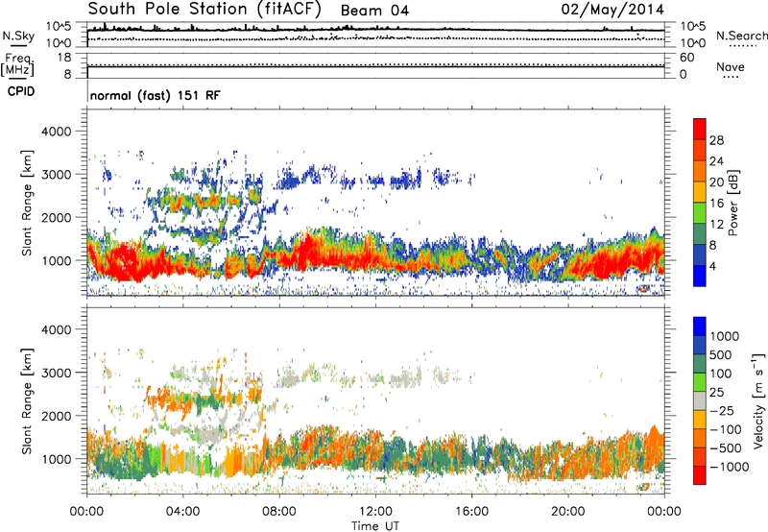Image resolution: width=768 pixels, height=532 pixels.
Task: Click the 'South Pole Station (fitACF)' title
Action: 204,10
